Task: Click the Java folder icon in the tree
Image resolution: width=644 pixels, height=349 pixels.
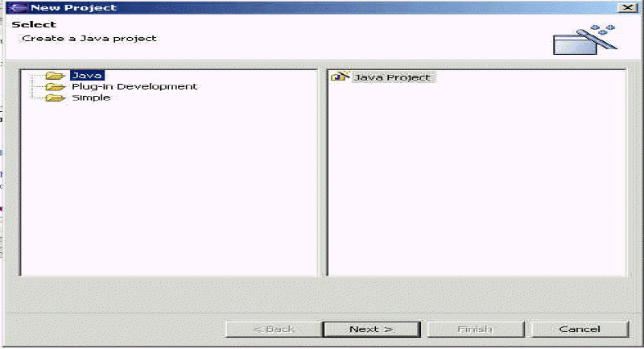Action: tap(55, 76)
